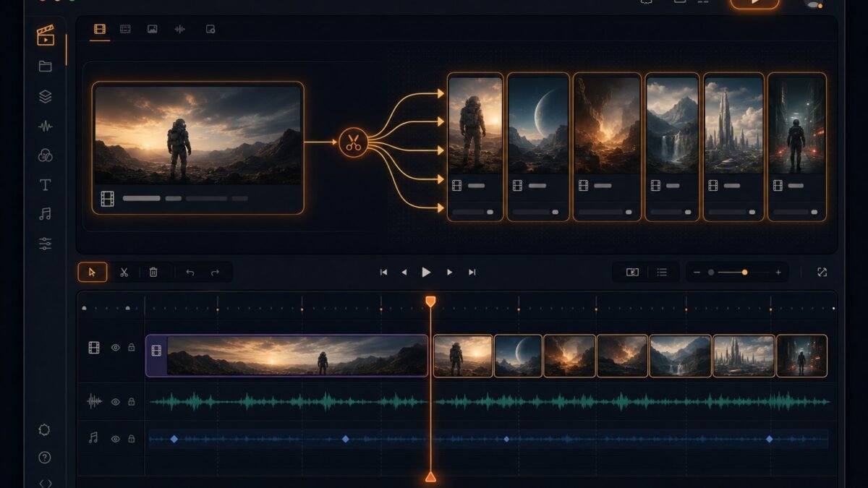
Task: Select the city towers timeline clip
Action: coord(744,356)
